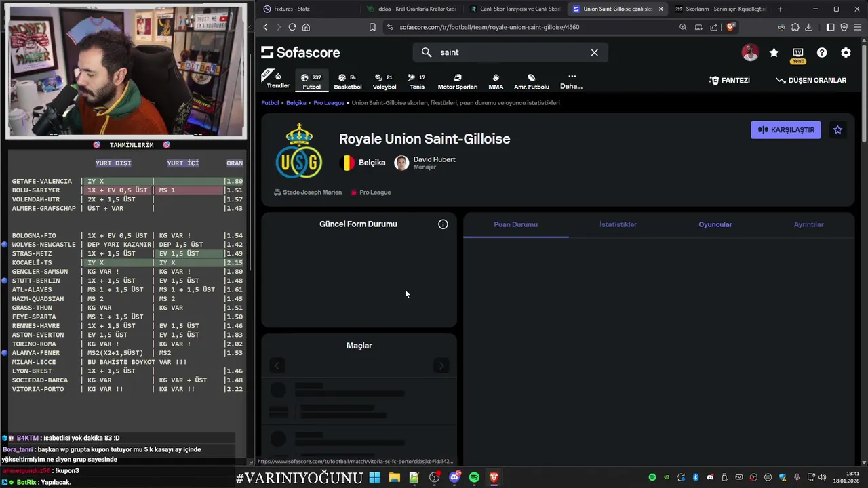Expand the Daha... more sports menu
The height and width of the screenshot is (488, 868).
(571, 81)
